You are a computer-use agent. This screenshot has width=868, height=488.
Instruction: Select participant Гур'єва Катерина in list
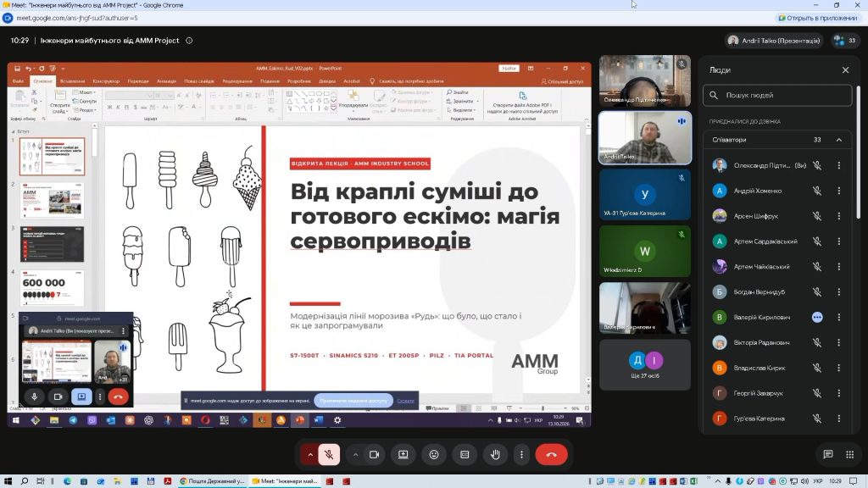coord(778,419)
